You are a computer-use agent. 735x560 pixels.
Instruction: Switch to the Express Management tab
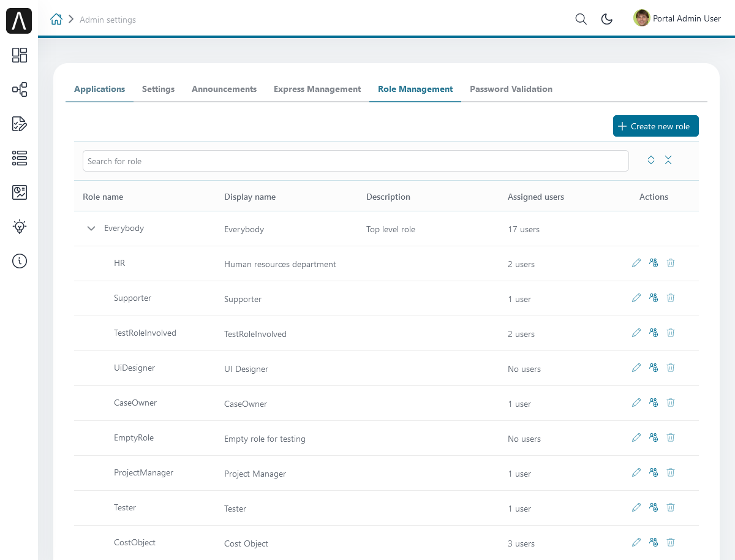[x=317, y=89]
